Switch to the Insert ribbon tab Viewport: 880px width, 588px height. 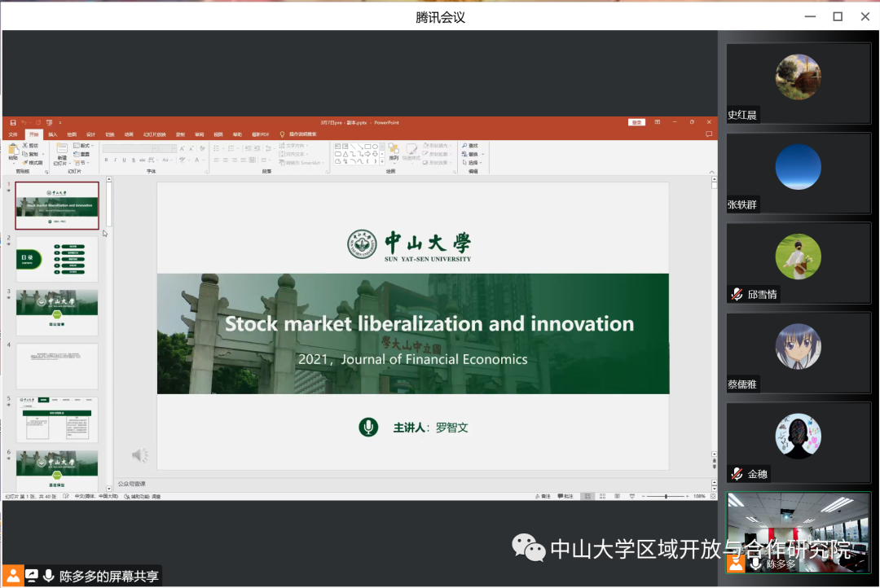click(53, 134)
